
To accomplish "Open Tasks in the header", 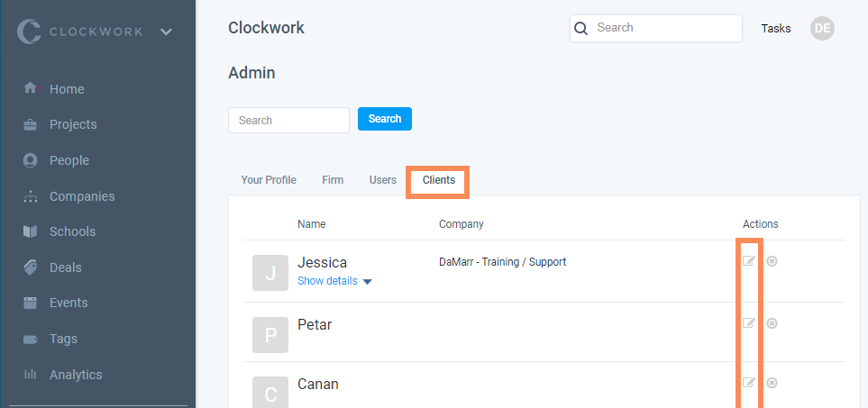I will pyautogui.click(x=775, y=28).
